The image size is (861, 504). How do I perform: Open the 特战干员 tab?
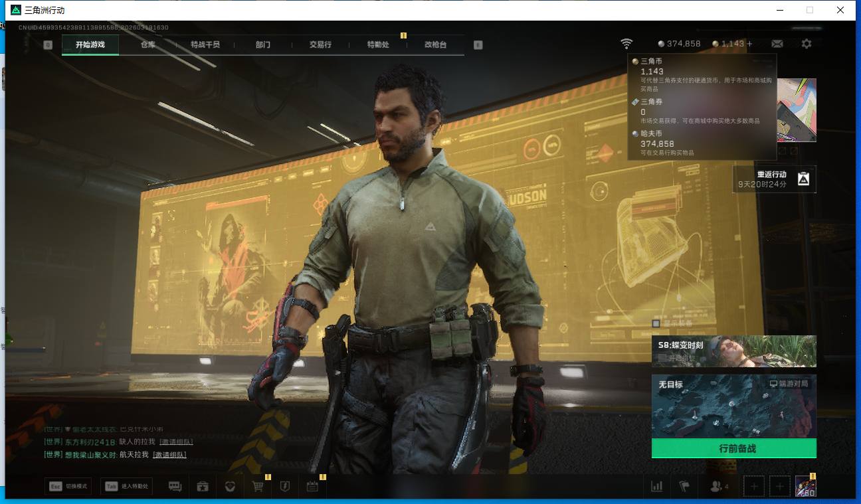[205, 44]
